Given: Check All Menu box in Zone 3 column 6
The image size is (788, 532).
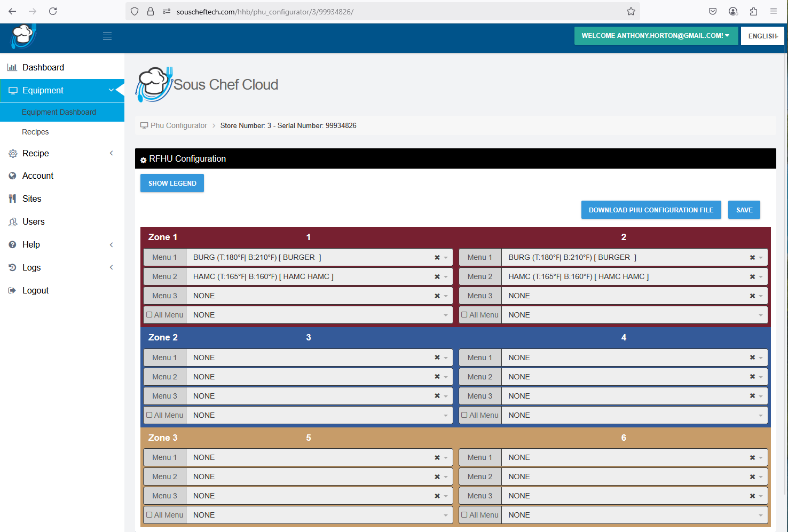Looking at the screenshot, I should [464, 515].
